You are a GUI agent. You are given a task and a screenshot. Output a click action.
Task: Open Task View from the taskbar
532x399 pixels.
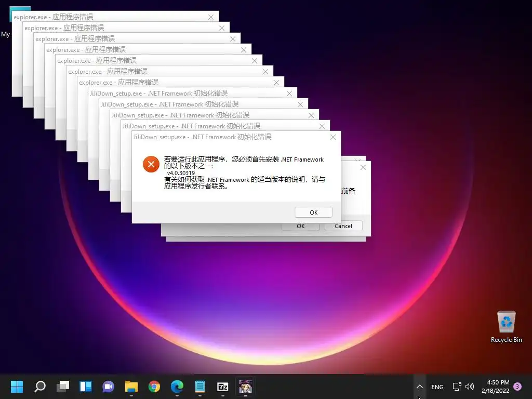(63, 387)
